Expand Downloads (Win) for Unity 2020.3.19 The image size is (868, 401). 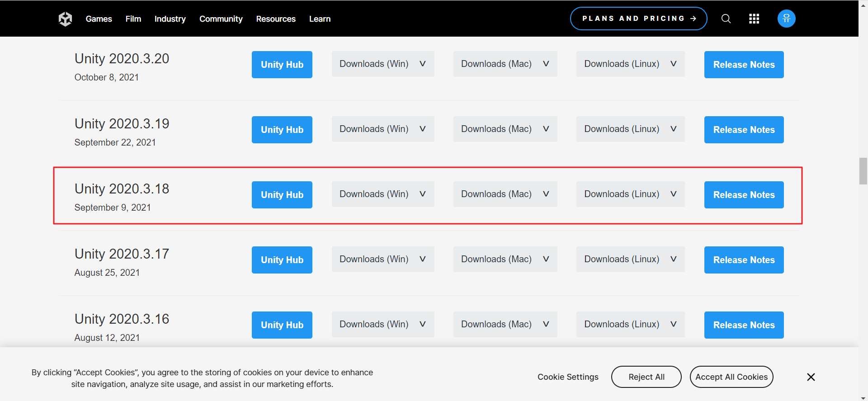pos(383,129)
